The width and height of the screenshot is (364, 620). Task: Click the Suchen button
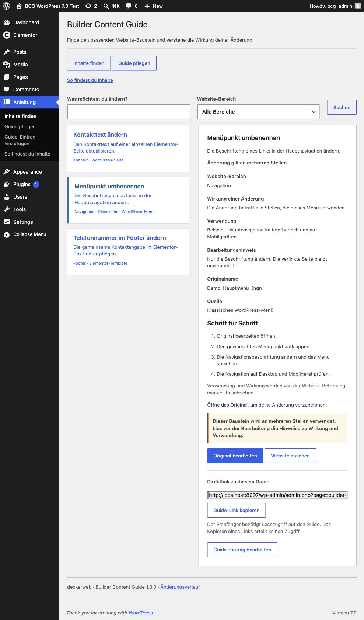342,107
